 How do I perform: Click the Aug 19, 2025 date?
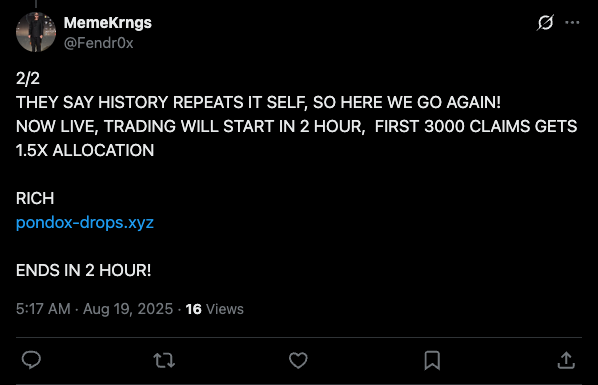pos(128,309)
